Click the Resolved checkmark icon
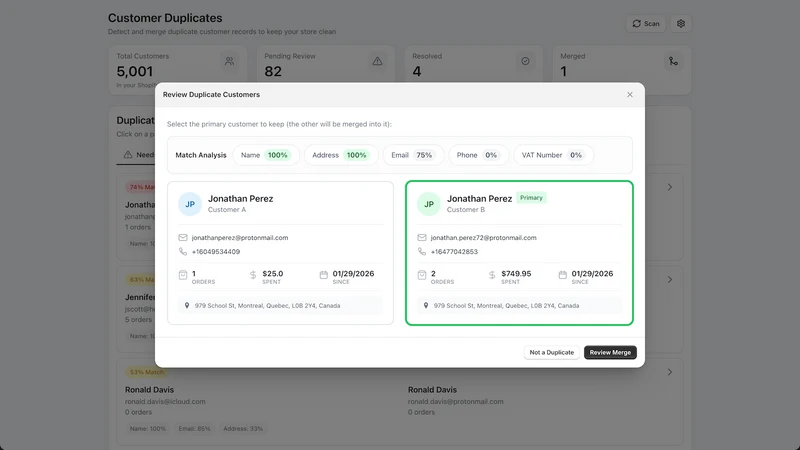Screen dimensions: 800x450 525,61
